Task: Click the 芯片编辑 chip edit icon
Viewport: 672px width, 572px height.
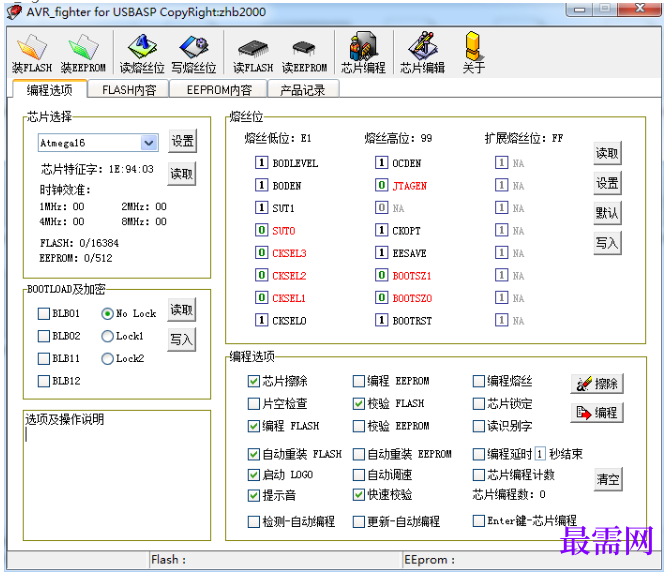Action: pyautogui.click(x=422, y=53)
